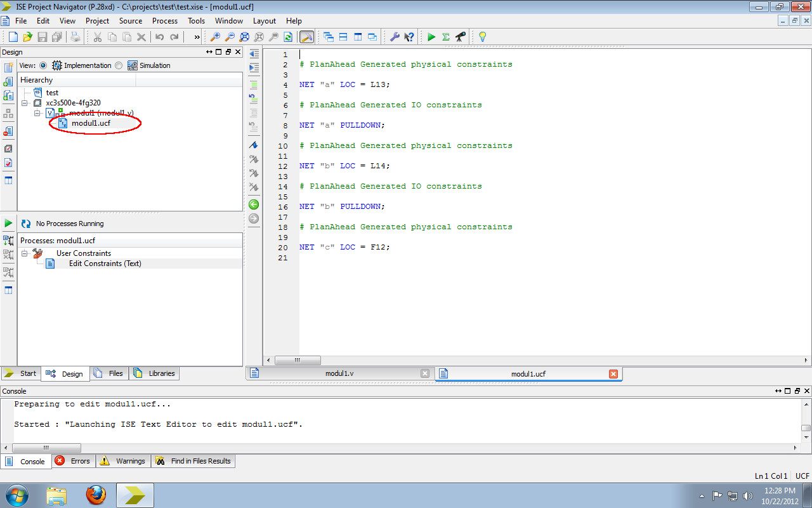This screenshot has height=508, width=812.
Task: Print modul1.ucf using the printer icon
Action: (x=75, y=36)
